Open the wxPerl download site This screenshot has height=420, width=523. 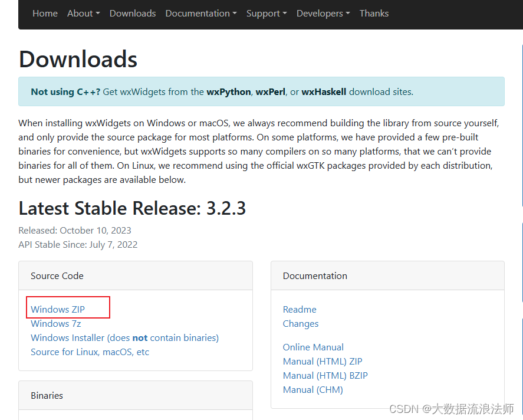click(x=268, y=91)
